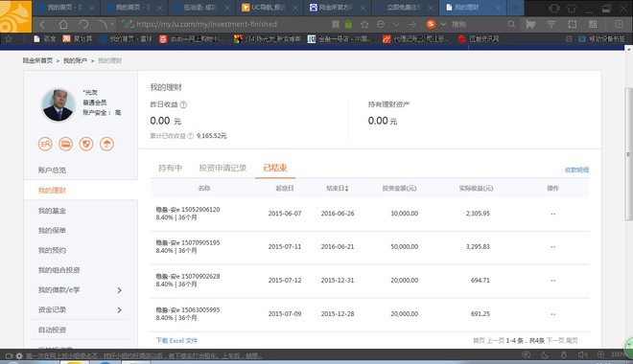This screenshot has width=633, height=364.
Task: Open the browser home page icon
Action: pos(63,25)
